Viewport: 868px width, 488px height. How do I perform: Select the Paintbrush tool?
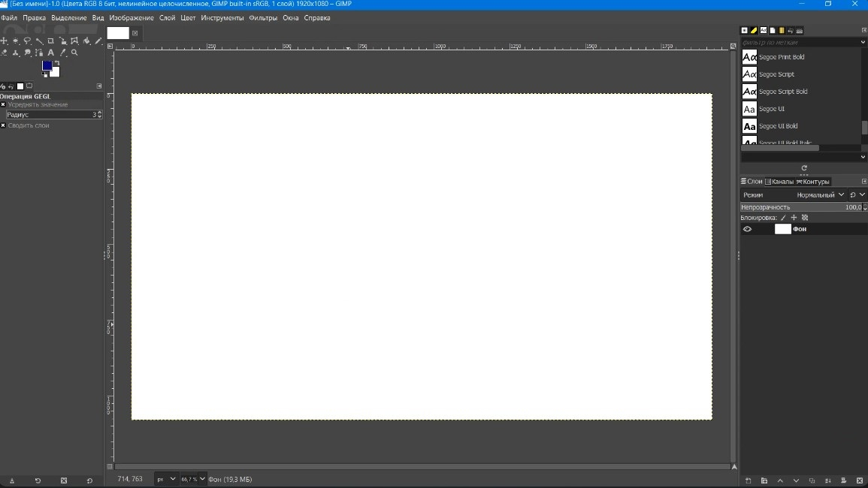tap(98, 41)
